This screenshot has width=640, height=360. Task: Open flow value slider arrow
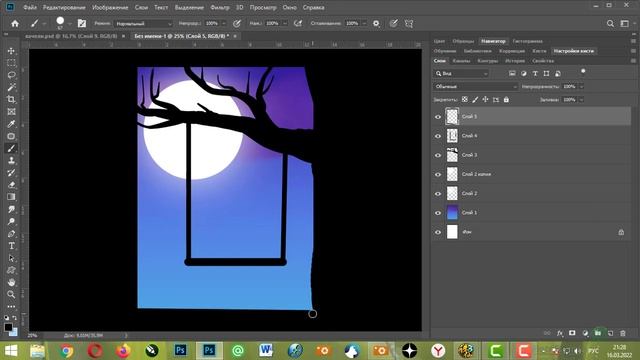pos(285,24)
